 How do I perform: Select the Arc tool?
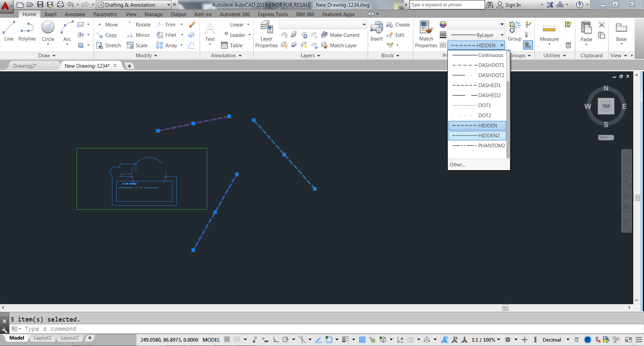click(67, 31)
